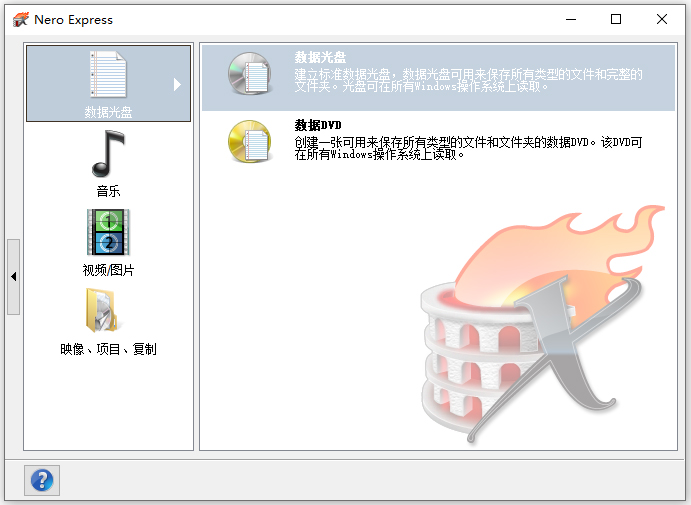Click the gold 数据DVD disc icon
691x505 pixels.
(x=249, y=141)
